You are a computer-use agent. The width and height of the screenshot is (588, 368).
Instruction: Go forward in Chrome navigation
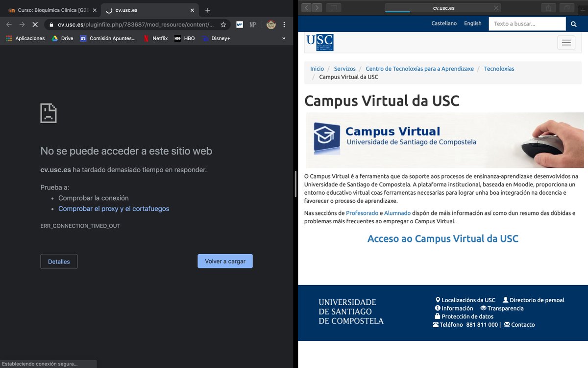[22, 25]
